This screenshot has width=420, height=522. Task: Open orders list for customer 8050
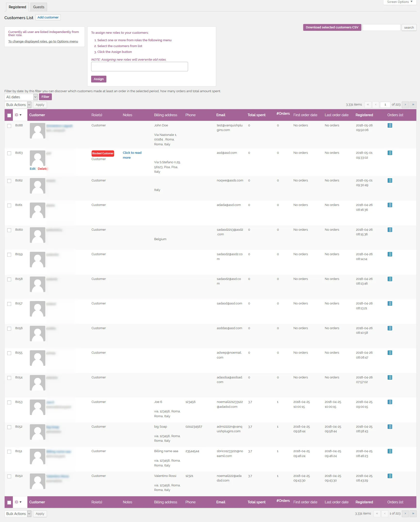pyautogui.click(x=390, y=476)
